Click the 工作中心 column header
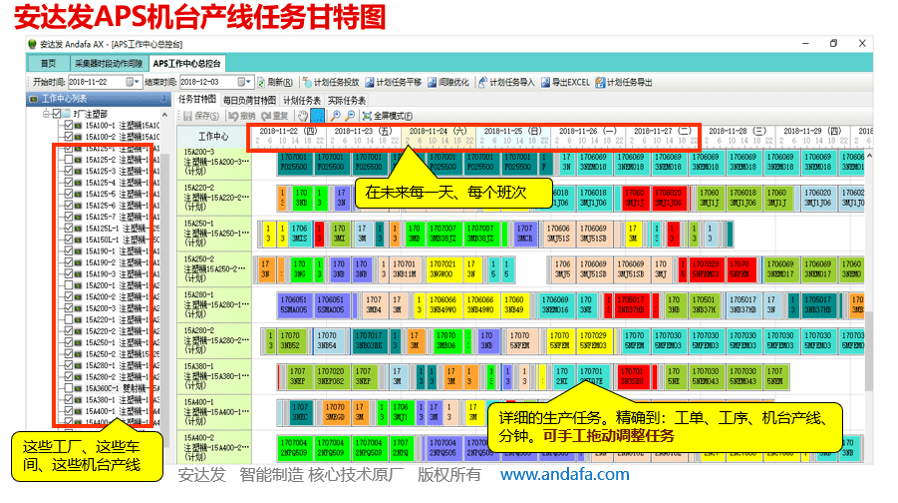The image size is (898, 503). click(x=213, y=136)
